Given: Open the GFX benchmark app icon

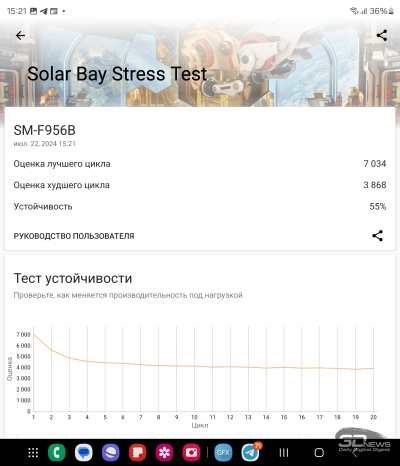Looking at the screenshot, I should click(223, 453).
